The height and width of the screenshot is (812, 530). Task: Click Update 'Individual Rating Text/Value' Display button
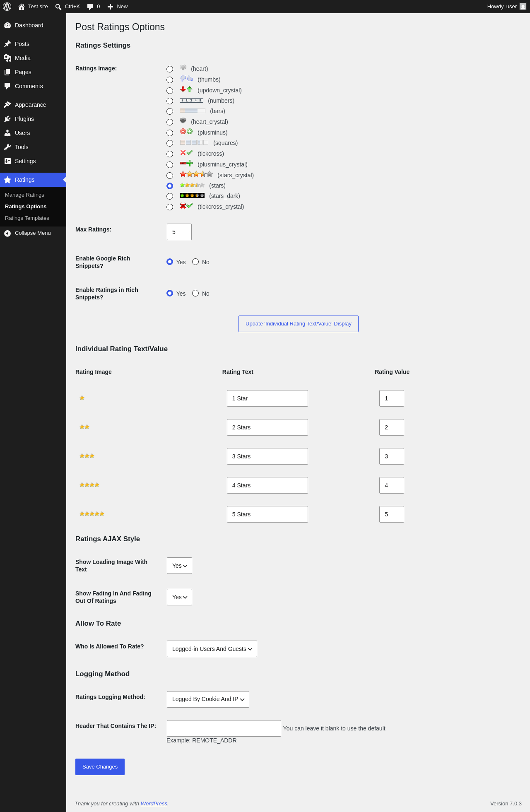pyautogui.click(x=299, y=324)
